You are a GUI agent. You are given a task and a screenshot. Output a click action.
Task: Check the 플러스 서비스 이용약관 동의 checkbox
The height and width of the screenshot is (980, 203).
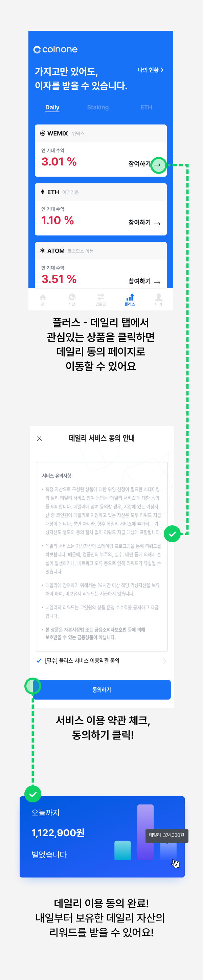(x=40, y=661)
